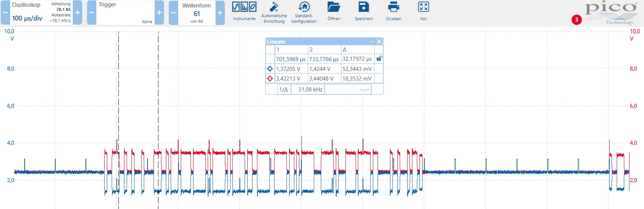Click the Lineale column header 1
The image size is (644, 209).
click(291, 49)
